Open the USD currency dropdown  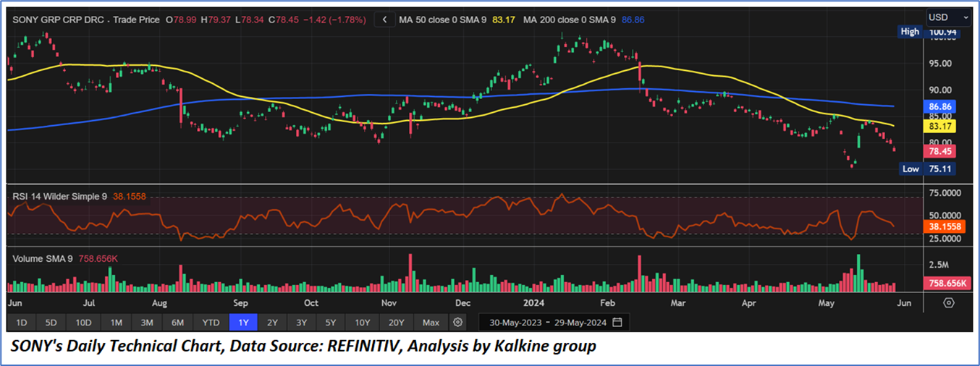948,17
